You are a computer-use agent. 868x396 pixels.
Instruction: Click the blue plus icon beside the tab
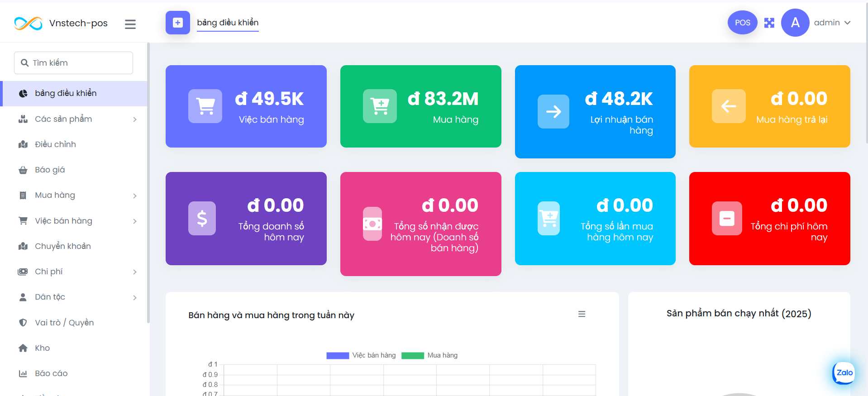pyautogui.click(x=178, y=23)
